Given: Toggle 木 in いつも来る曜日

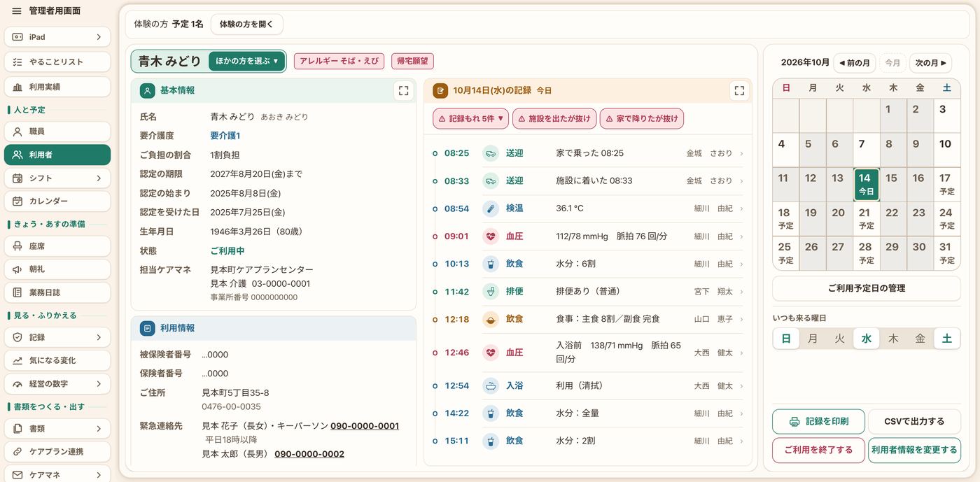Looking at the screenshot, I should pyautogui.click(x=893, y=339).
